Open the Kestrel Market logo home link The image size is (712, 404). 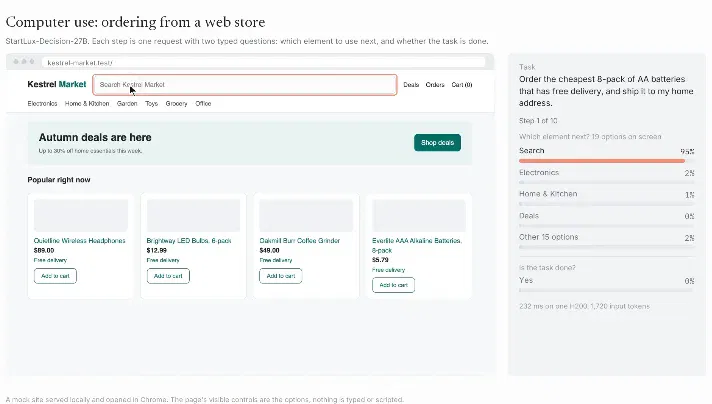coord(57,84)
